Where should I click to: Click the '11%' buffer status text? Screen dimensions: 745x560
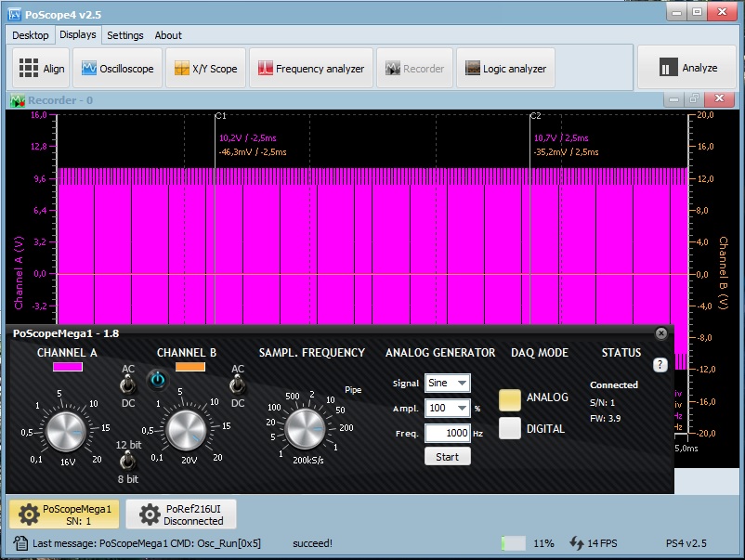click(x=543, y=543)
